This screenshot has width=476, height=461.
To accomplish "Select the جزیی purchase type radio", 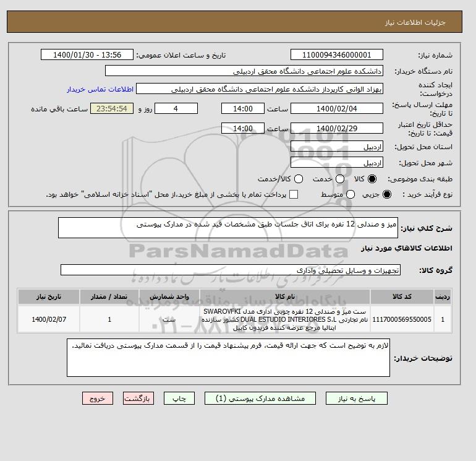I will [387, 194].
